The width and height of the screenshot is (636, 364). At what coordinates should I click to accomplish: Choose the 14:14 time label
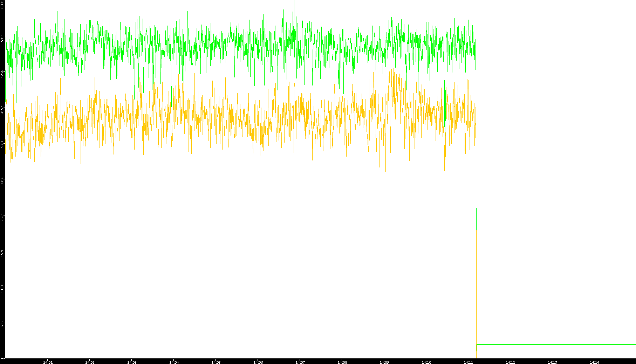point(594,362)
